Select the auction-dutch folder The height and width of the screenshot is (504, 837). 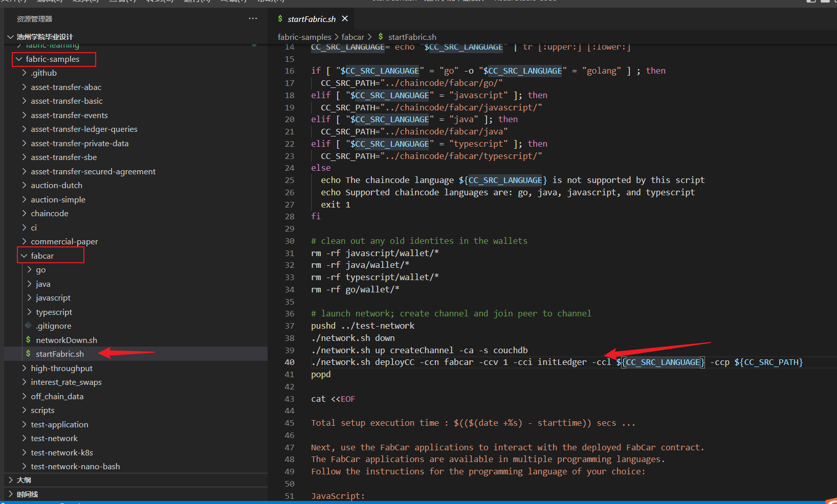[x=57, y=185]
